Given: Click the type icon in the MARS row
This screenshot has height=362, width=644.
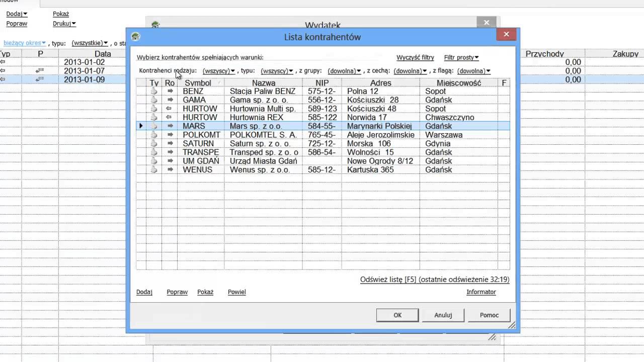Looking at the screenshot, I should tap(154, 126).
